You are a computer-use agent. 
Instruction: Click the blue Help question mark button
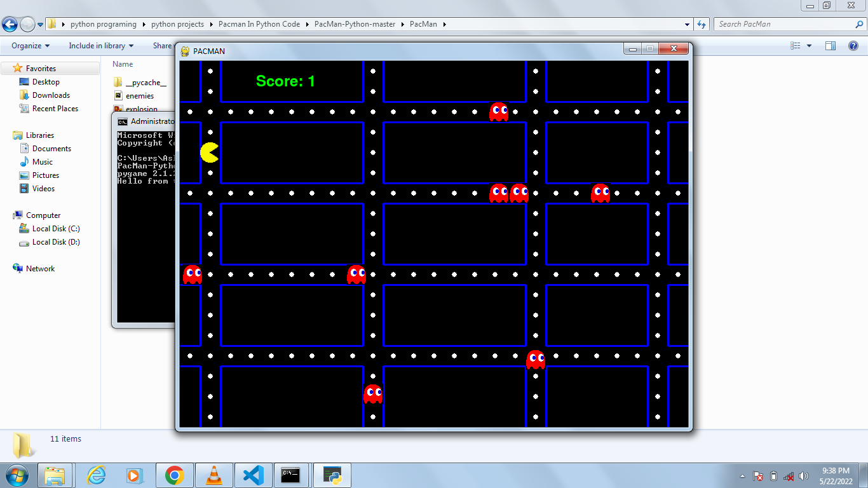coord(855,45)
